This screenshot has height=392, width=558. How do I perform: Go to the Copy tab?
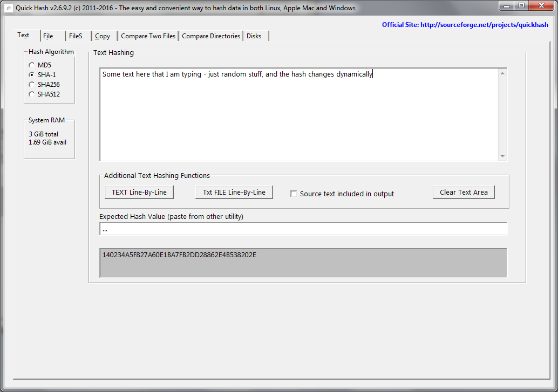[x=103, y=36]
